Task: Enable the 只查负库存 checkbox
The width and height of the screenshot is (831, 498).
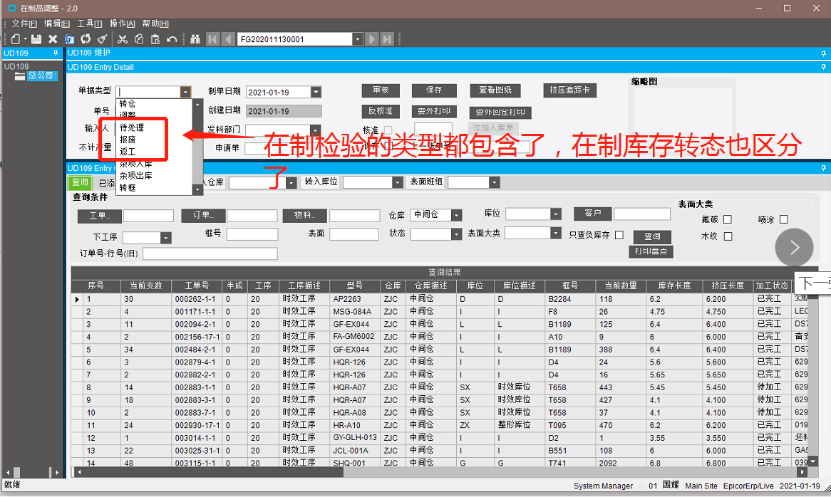Action: click(x=620, y=234)
